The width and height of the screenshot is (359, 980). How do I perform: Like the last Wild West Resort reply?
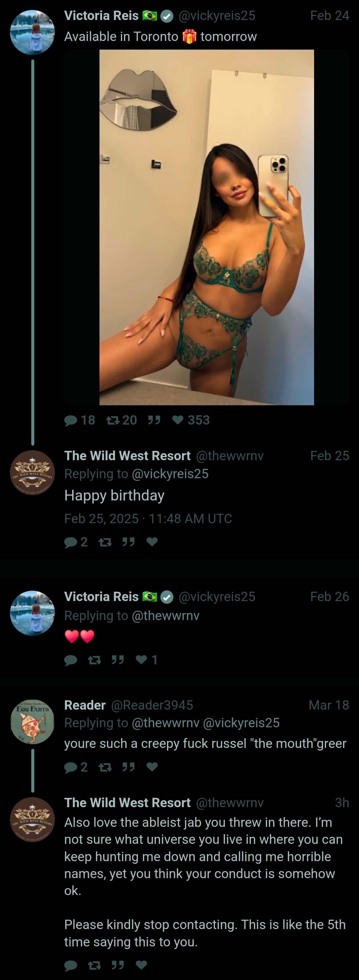tap(141, 965)
